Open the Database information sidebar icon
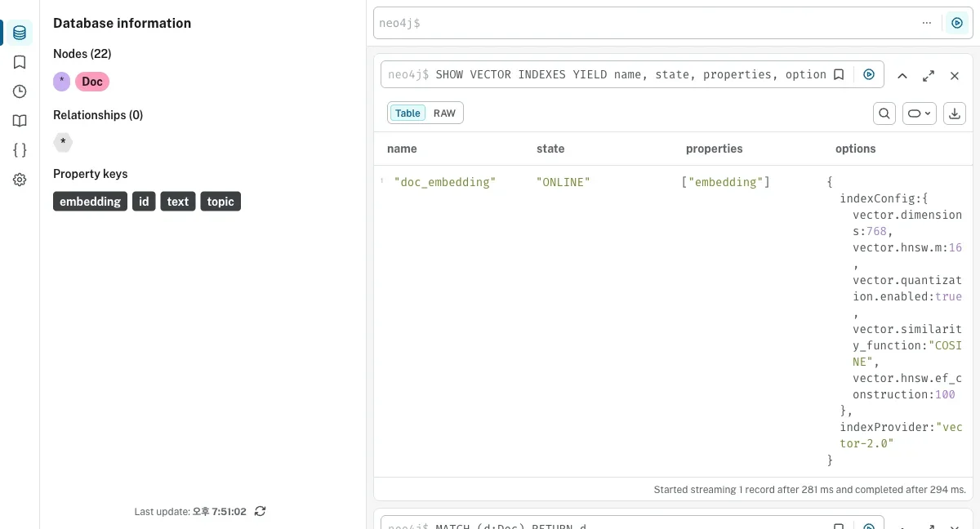 20,33
